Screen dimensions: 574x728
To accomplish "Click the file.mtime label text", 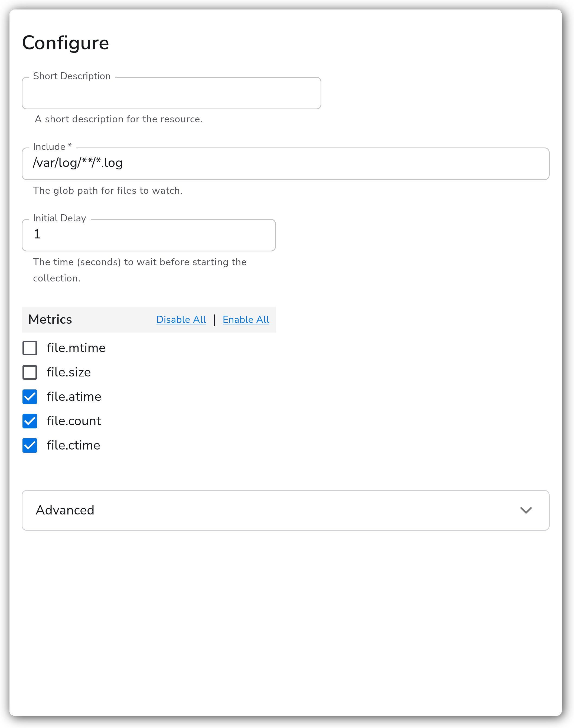I will 76,348.
